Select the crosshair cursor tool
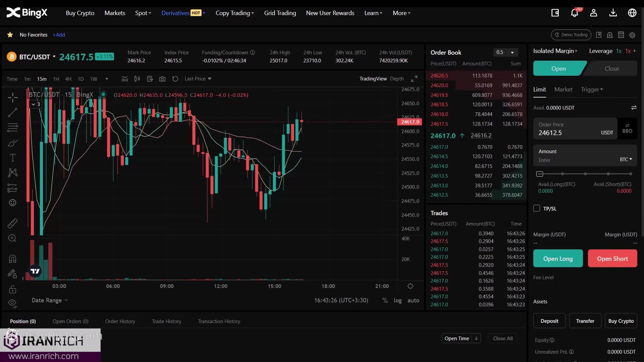 point(13,98)
